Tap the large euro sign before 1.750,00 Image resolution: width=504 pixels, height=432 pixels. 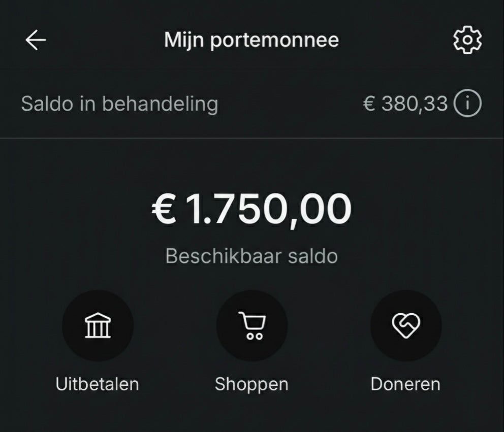(x=164, y=209)
